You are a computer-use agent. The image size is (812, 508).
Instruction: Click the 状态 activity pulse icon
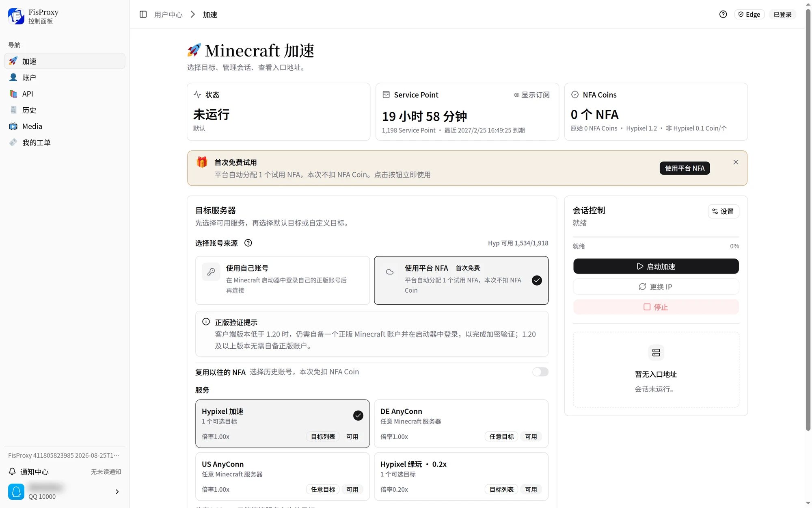[x=198, y=94]
